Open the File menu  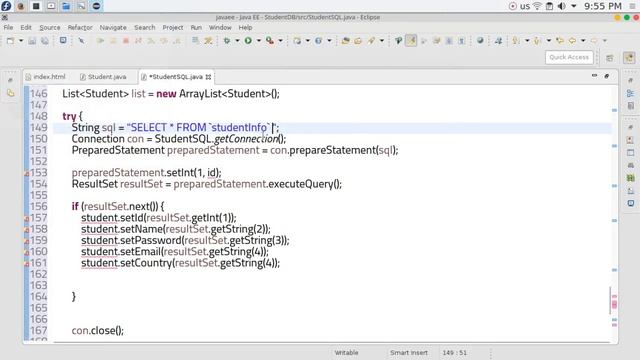pos(8,27)
